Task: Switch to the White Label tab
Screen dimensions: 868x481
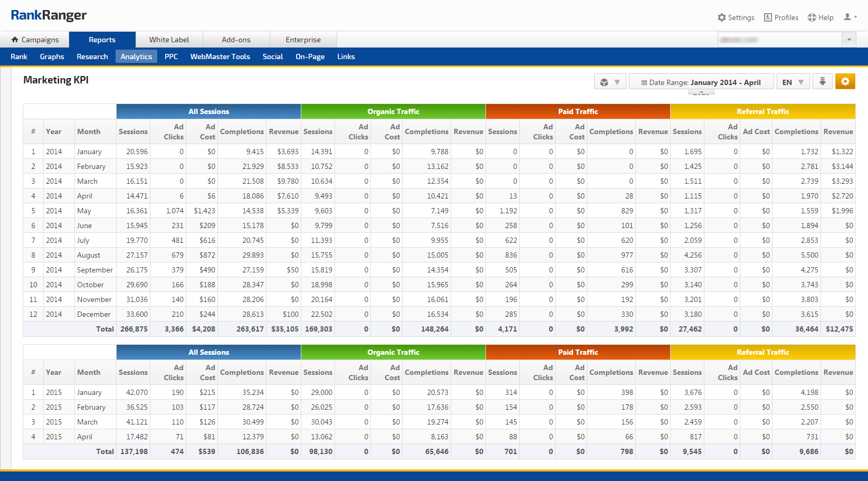Action: click(169, 40)
